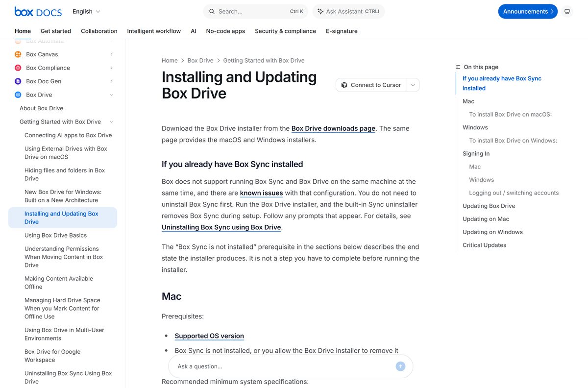Expand the Box Compliance section chevron
Viewport: 588px width, 388px height.
[112, 68]
